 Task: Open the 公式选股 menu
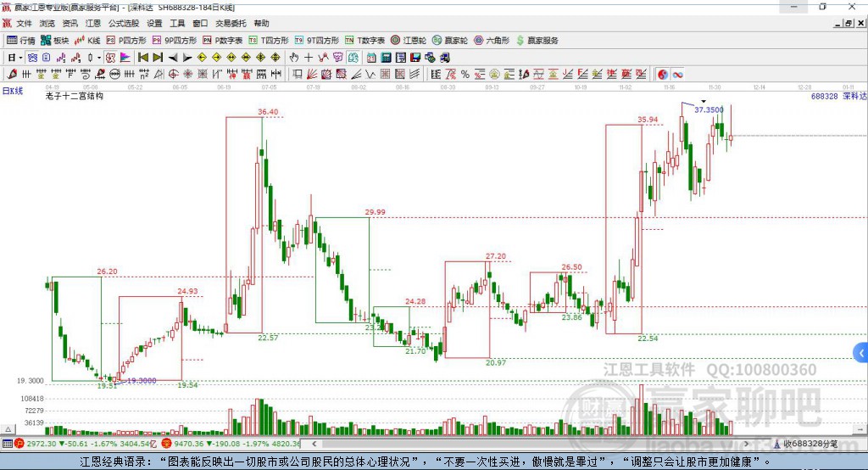(124, 23)
